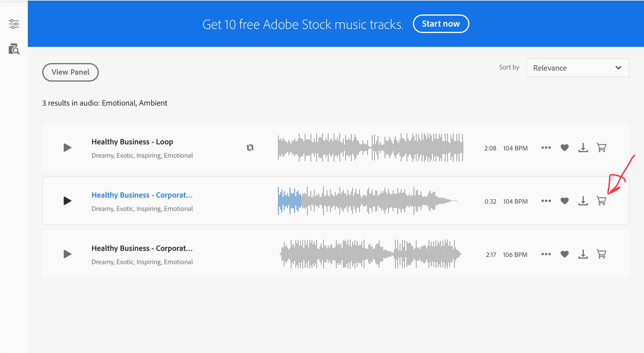
Task: Play the Healthy Business - Loop track
Action: [67, 148]
